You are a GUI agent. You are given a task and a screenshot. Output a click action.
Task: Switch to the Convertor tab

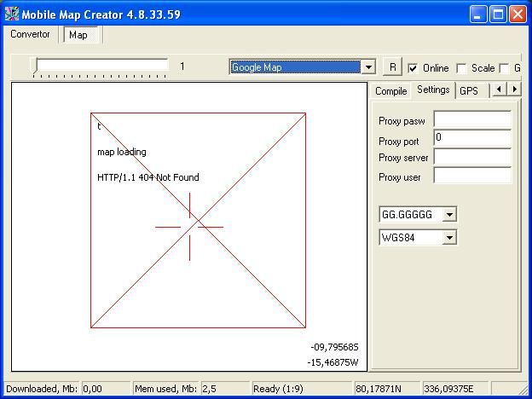click(x=30, y=35)
